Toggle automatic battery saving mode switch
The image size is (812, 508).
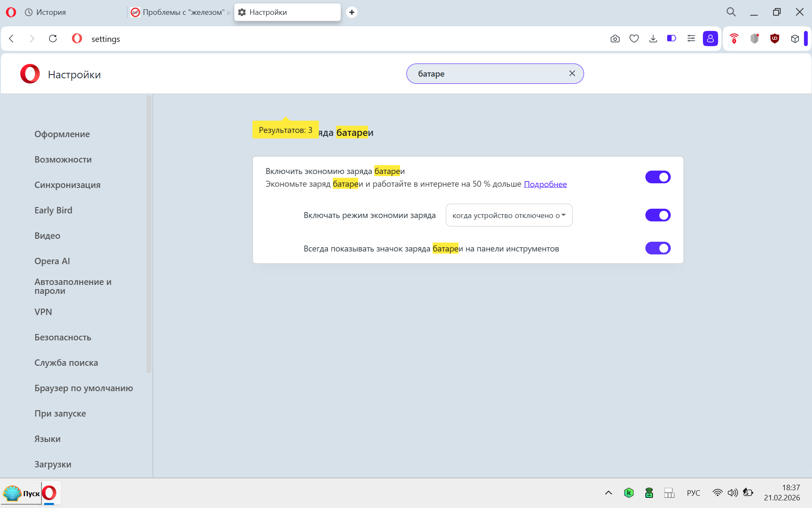coord(658,215)
